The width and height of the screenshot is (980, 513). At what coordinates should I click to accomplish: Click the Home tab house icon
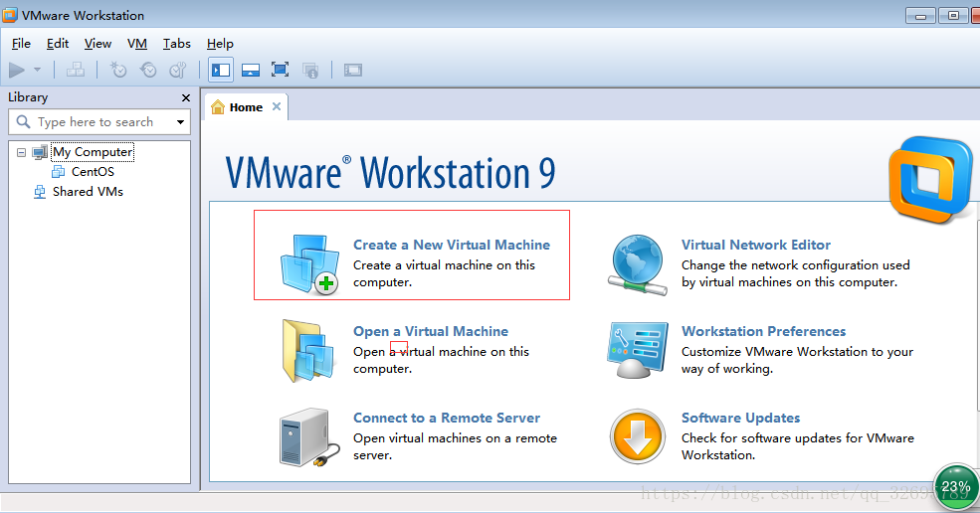click(x=218, y=107)
